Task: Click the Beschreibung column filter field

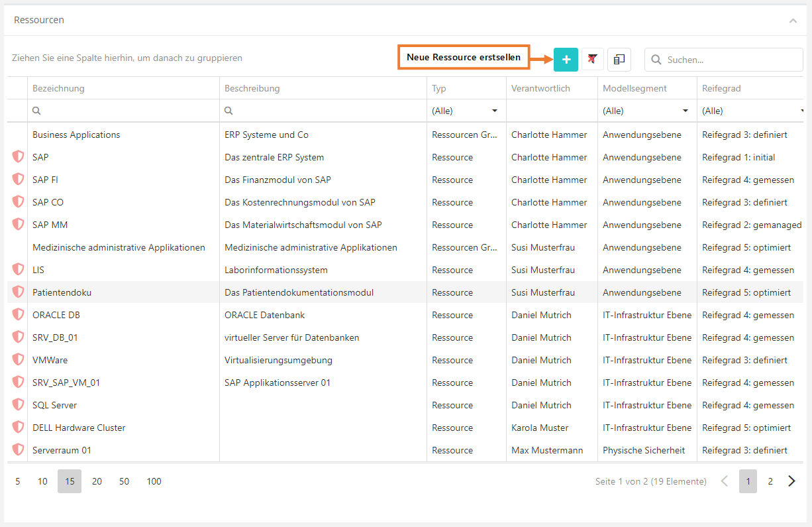Action: click(328, 111)
